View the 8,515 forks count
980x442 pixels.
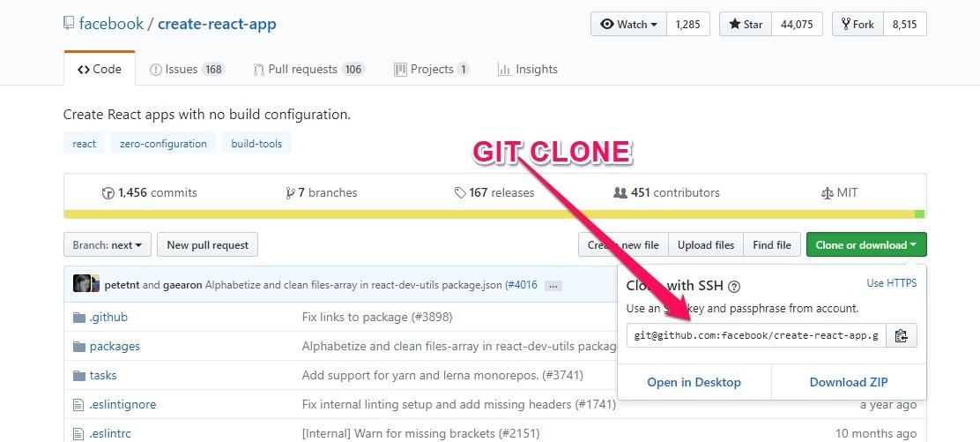click(905, 25)
